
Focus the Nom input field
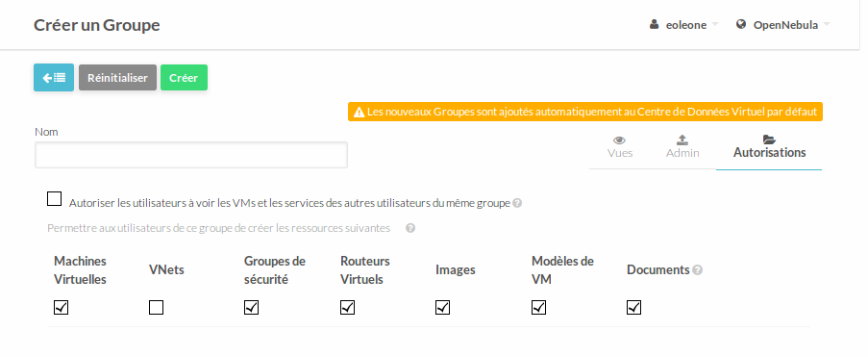[x=191, y=155]
